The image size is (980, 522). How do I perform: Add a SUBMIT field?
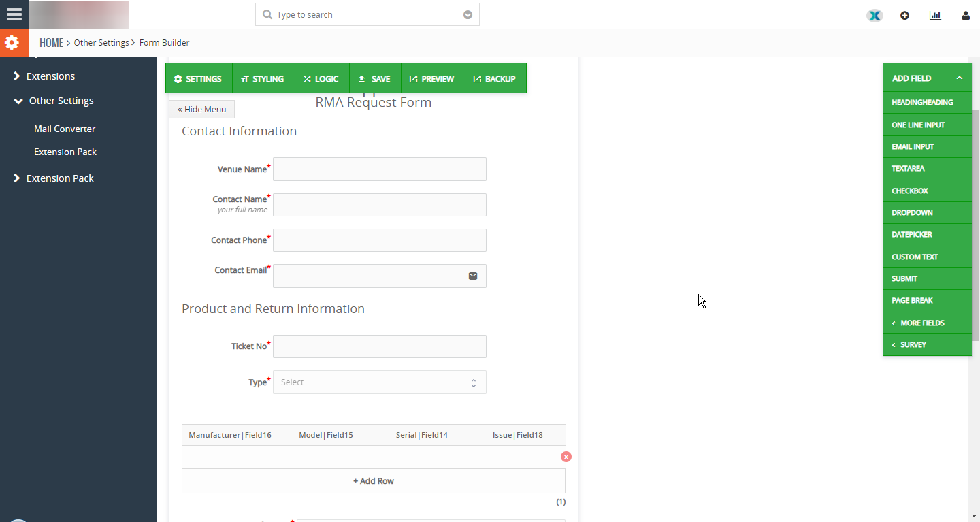coord(928,278)
